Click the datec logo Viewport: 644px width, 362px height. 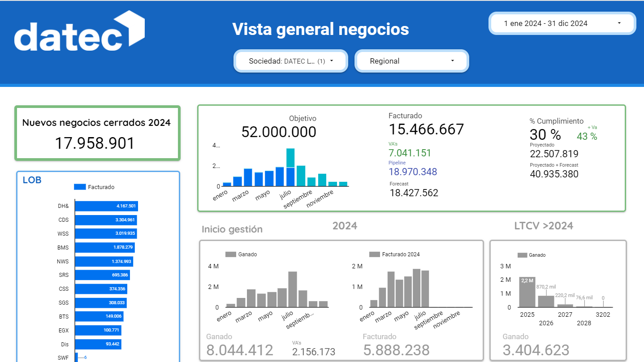79,30
